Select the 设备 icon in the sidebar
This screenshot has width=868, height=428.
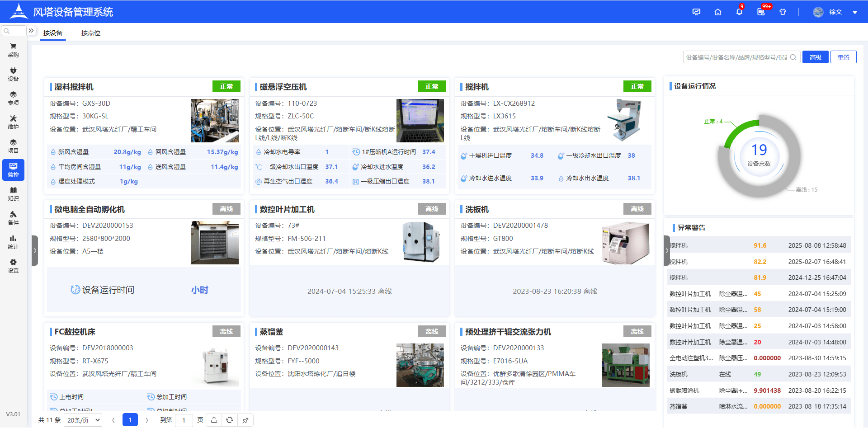(13, 74)
